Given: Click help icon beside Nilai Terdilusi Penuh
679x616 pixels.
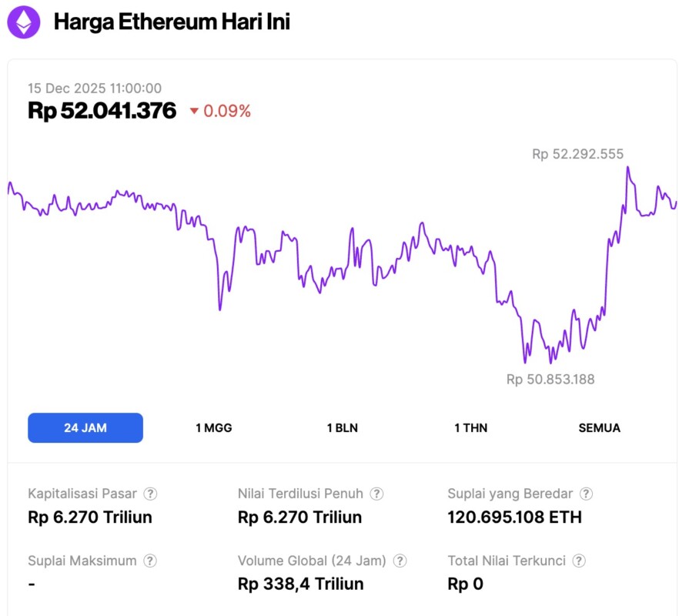Looking at the screenshot, I should coord(376,494).
